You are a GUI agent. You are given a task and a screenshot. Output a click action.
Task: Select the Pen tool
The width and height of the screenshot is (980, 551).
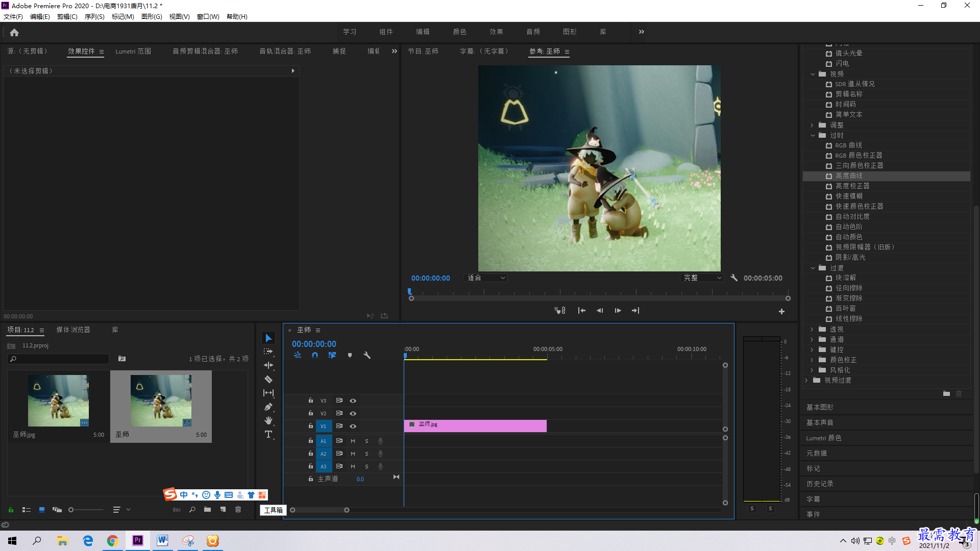pyautogui.click(x=268, y=407)
